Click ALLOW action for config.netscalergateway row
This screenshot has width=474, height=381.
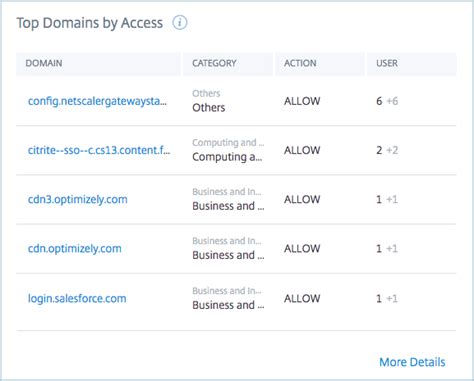click(x=302, y=101)
